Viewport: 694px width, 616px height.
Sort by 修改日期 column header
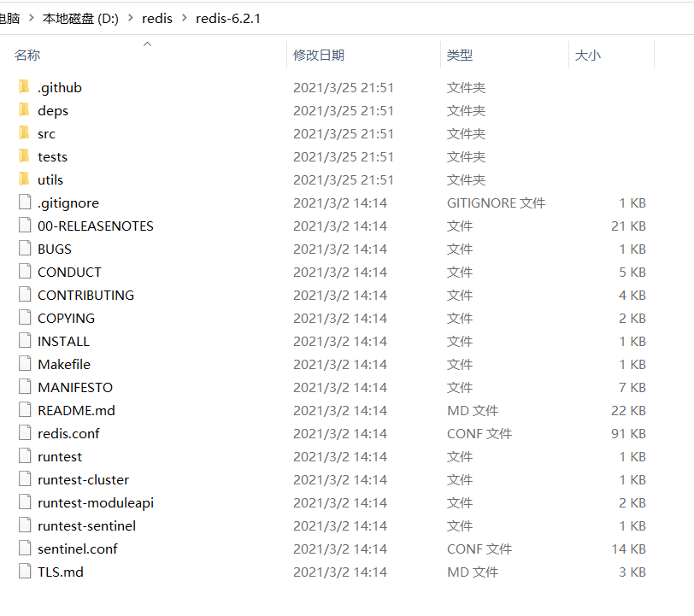point(319,55)
